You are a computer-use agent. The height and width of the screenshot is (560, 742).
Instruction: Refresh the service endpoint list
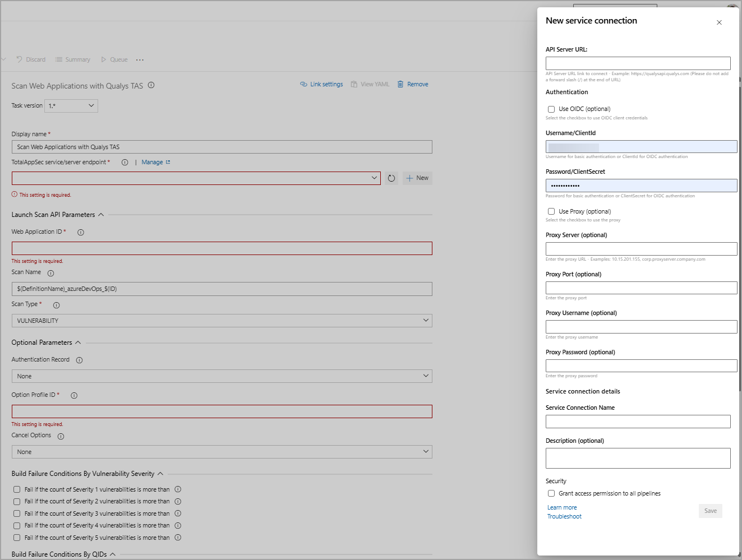pyautogui.click(x=391, y=178)
